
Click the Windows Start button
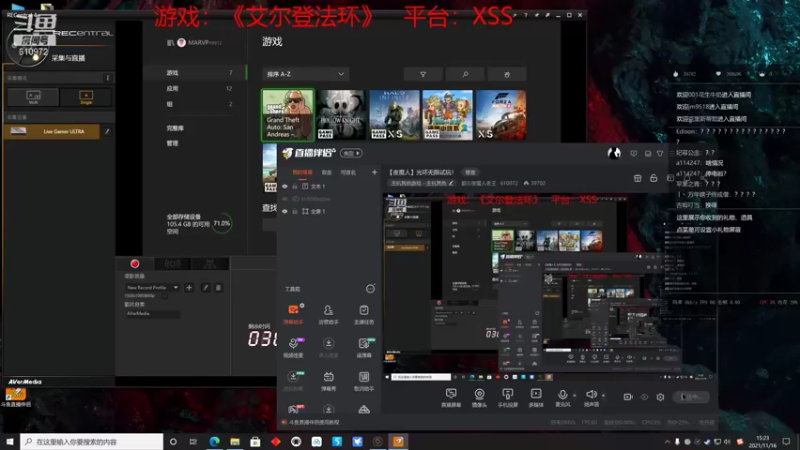10,442
